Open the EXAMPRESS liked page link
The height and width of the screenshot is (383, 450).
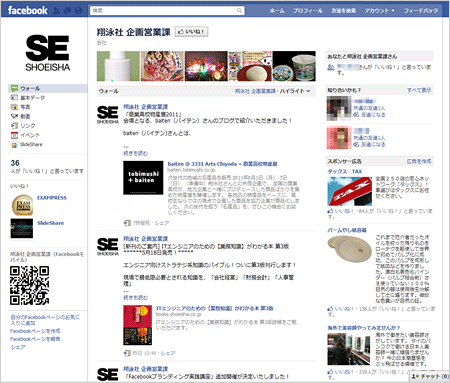tap(52, 198)
